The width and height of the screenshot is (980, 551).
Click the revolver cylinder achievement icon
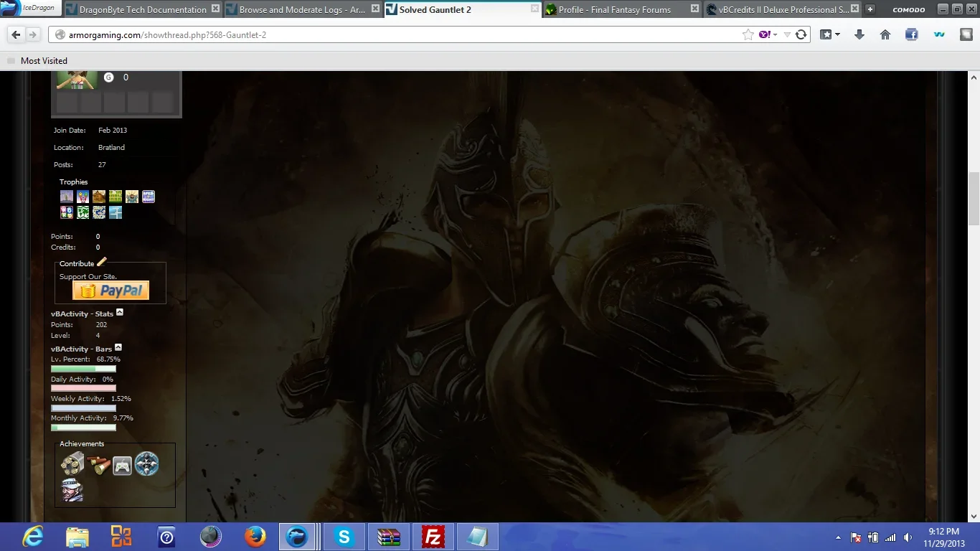(72, 464)
